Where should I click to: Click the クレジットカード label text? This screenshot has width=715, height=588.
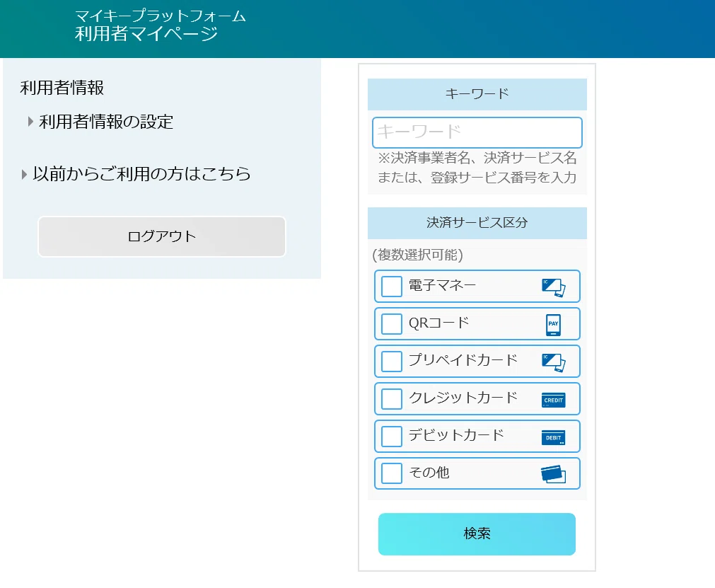click(x=463, y=398)
